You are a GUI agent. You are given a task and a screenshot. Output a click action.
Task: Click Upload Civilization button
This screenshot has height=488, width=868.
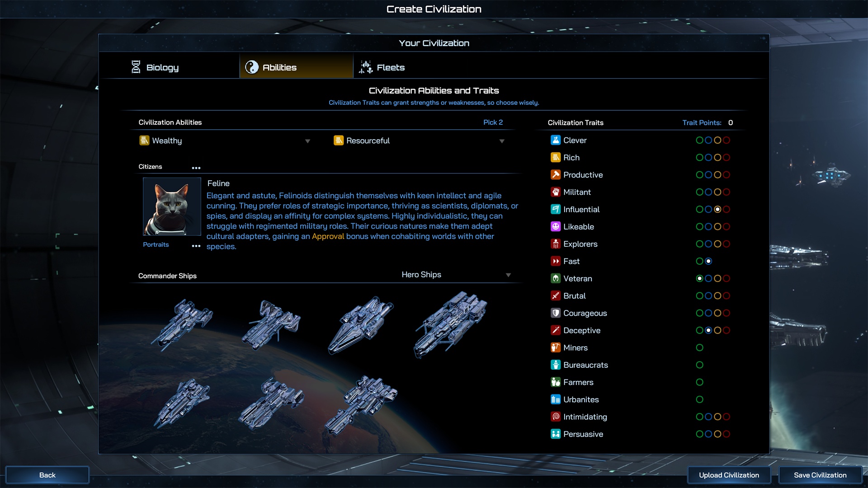[x=729, y=475]
